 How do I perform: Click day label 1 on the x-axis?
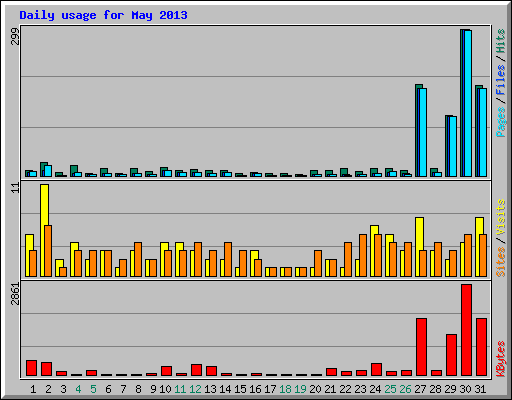tap(33, 389)
